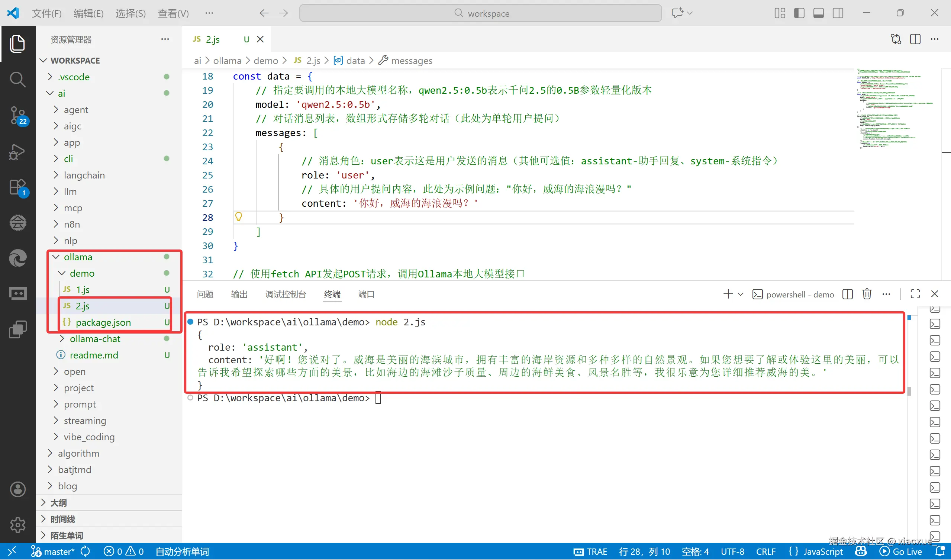Switch to the 输出 panel tab
Viewport: 951px width, 560px height.
coord(239,295)
